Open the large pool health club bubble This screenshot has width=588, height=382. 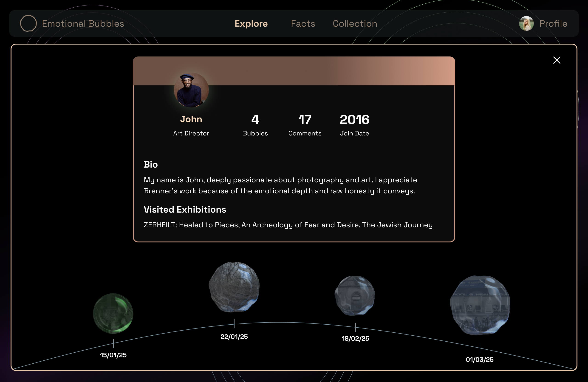tap(480, 305)
